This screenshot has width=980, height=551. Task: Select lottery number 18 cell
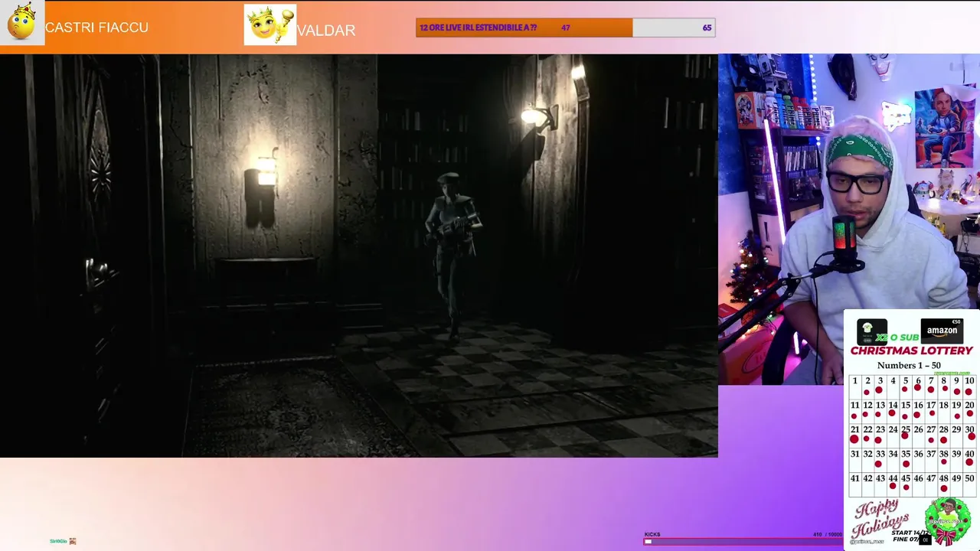click(944, 411)
